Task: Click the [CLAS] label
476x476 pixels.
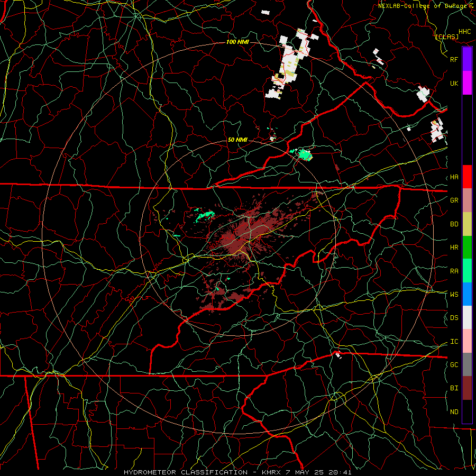Action: [447, 36]
